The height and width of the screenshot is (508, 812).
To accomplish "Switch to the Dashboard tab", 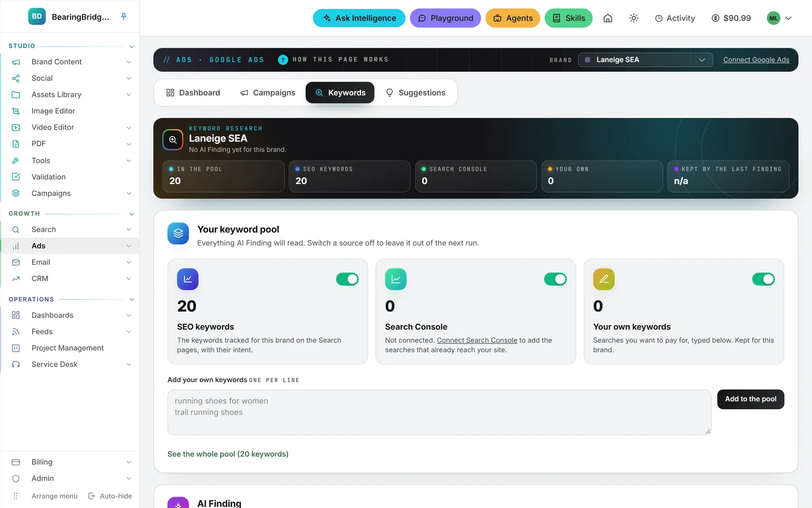I will (193, 93).
